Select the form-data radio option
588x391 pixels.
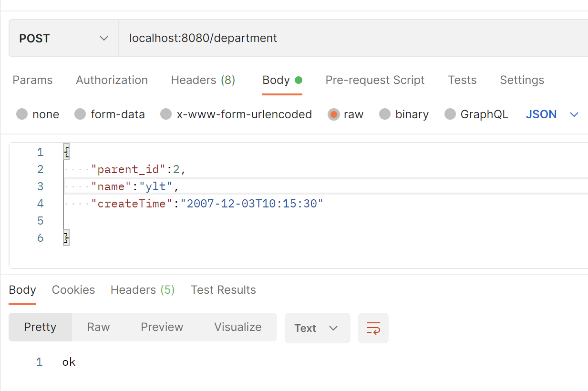81,114
